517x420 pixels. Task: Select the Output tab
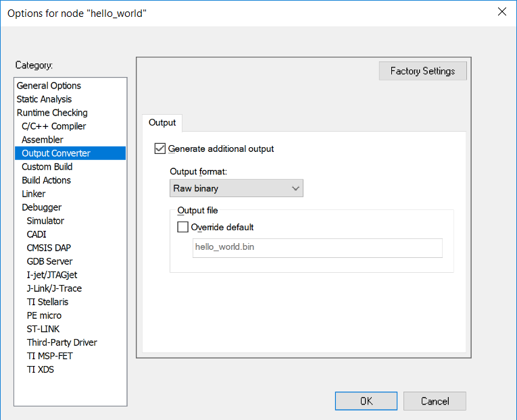pyautogui.click(x=162, y=122)
